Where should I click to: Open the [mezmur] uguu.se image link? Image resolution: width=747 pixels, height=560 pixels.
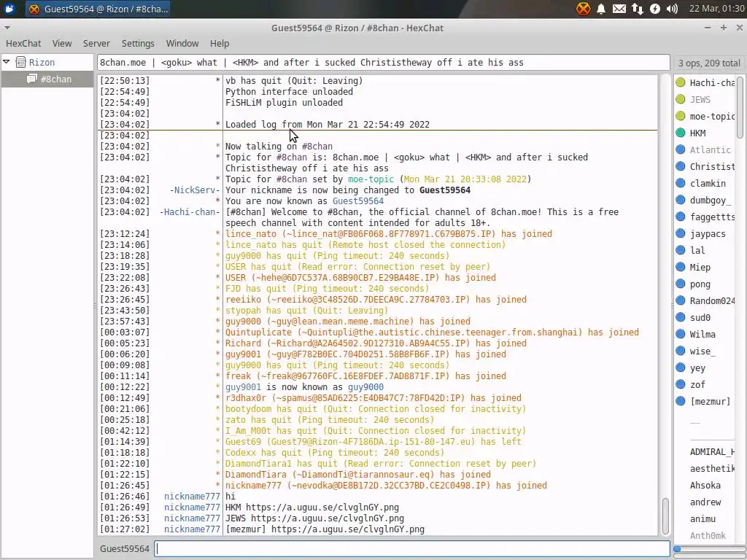tap(348, 529)
